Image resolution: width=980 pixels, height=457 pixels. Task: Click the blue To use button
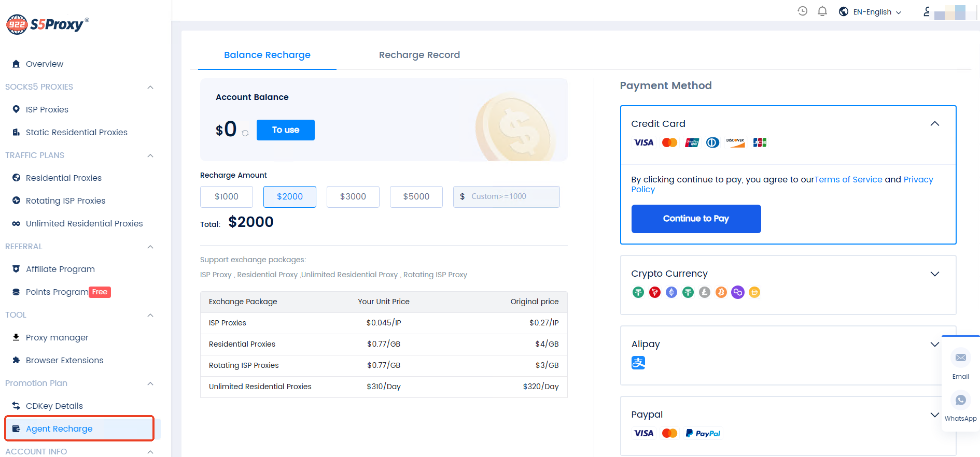pyautogui.click(x=285, y=130)
